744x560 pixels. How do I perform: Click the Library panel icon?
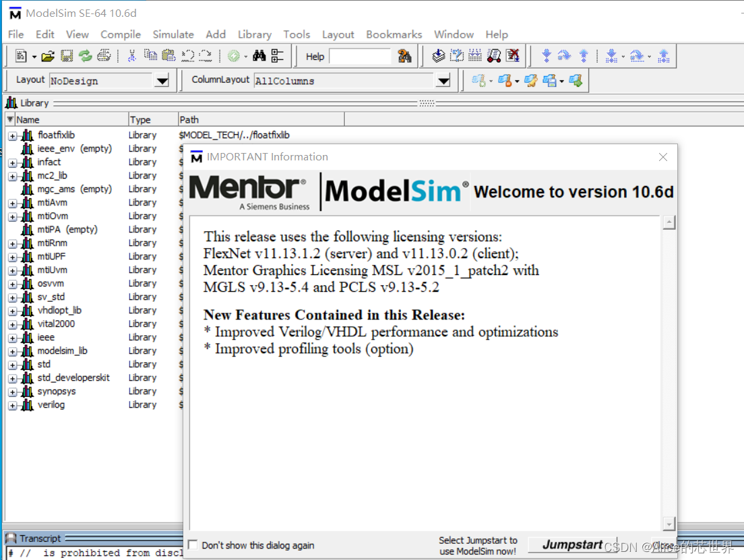pyautogui.click(x=11, y=102)
